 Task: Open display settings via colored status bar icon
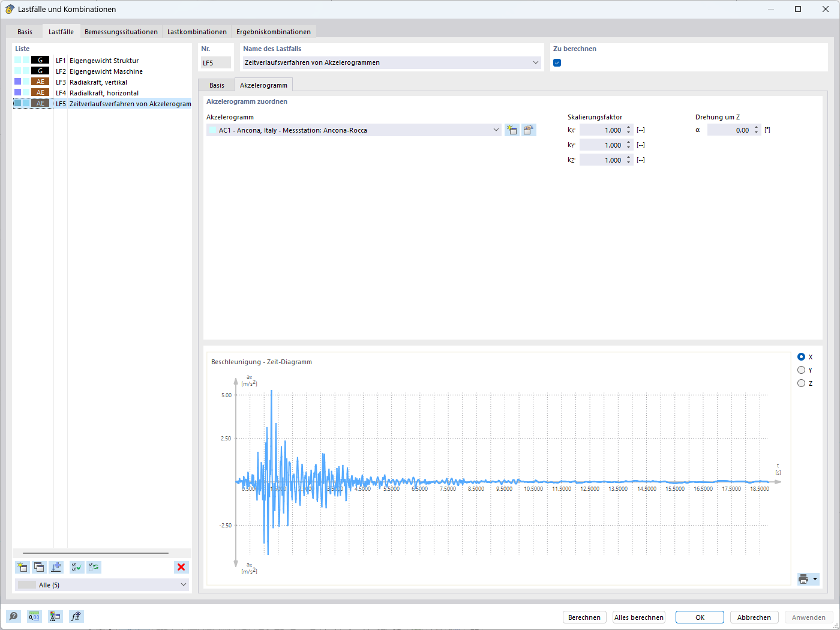coord(55,616)
